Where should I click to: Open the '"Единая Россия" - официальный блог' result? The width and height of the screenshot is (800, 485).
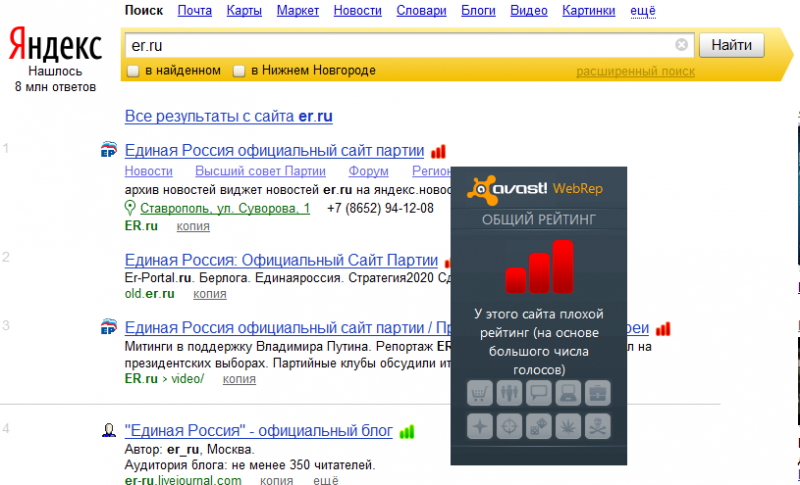pyautogui.click(x=259, y=431)
